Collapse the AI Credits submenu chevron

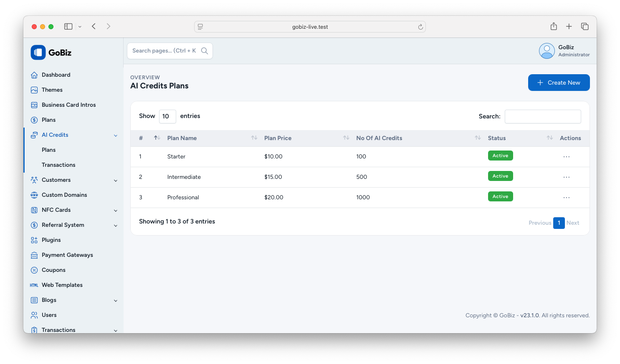coord(116,136)
